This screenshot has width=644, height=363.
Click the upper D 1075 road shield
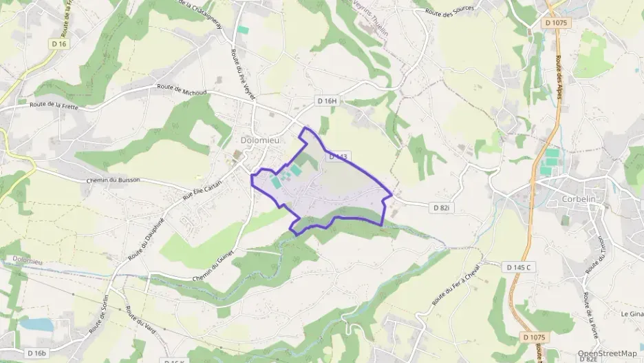[556, 23]
